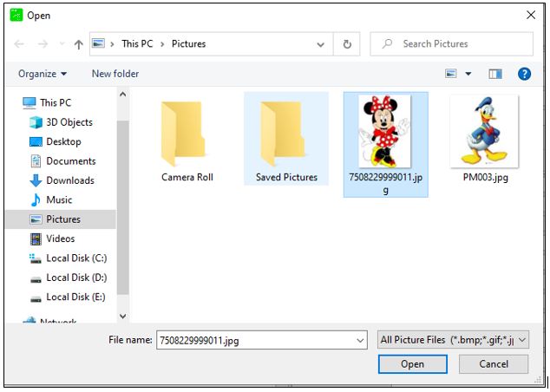550x392 pixels.
Task: Toggle the preview pane
Action: point(495,74)
